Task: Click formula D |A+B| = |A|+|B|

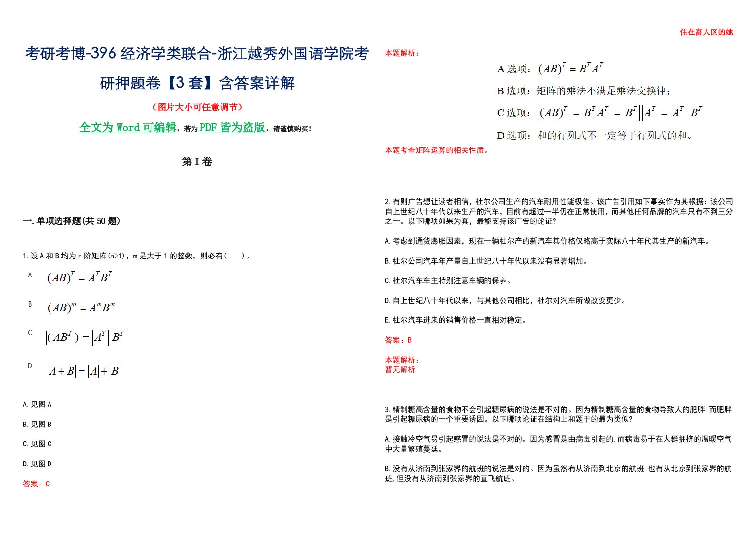Action: click(x=84, y=371)
